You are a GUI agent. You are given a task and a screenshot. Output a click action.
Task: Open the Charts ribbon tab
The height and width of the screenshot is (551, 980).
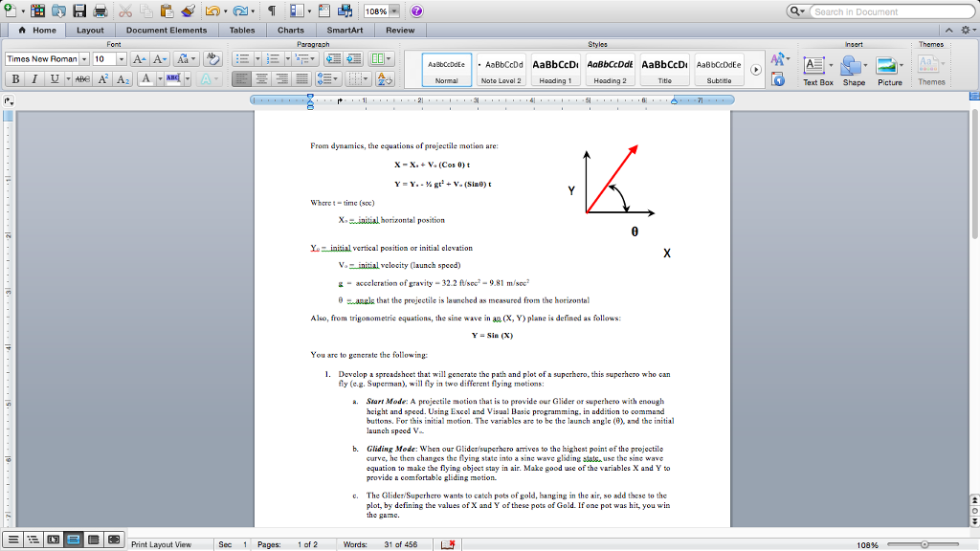(x=291, y=30)
